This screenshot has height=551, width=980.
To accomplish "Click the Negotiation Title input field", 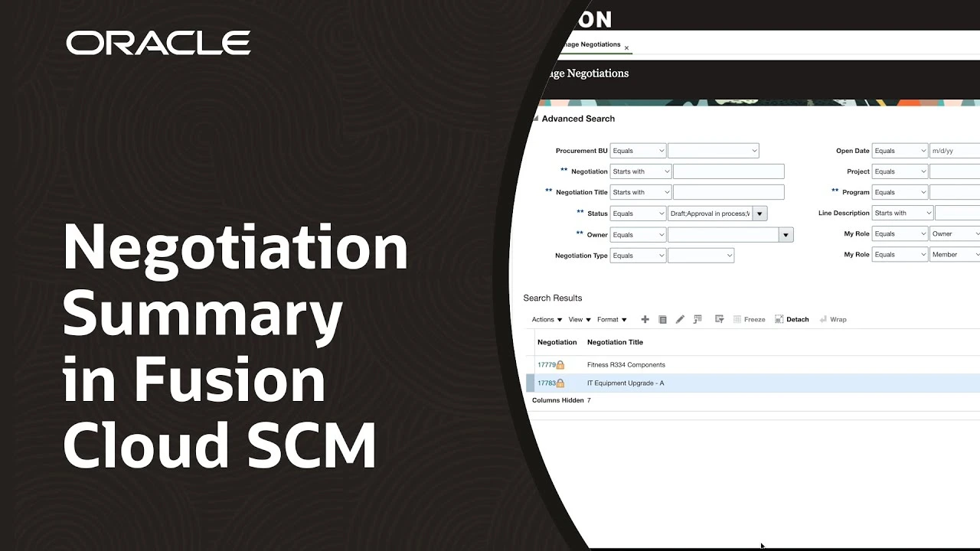I will click(729, 192).
